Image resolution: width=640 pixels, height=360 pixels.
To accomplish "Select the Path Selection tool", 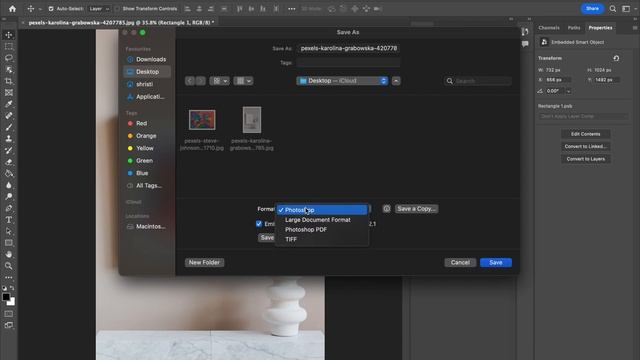I will (x=9, y=231).
